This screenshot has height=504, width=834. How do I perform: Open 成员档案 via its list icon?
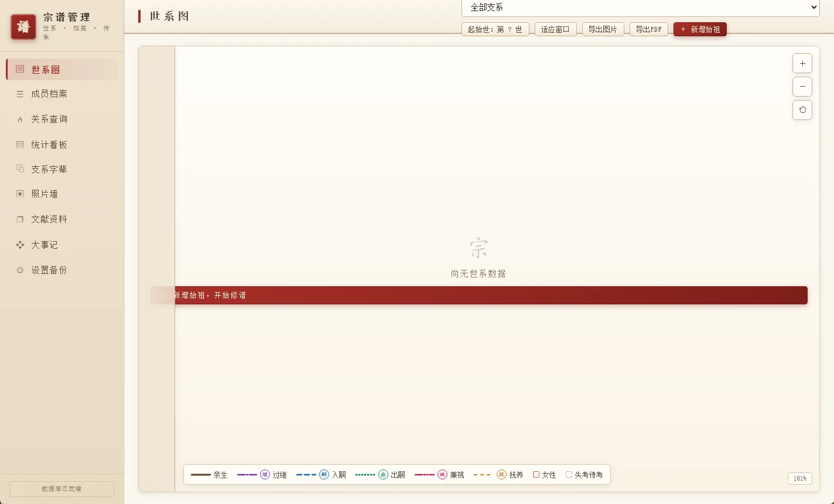[x=20, y=94]
